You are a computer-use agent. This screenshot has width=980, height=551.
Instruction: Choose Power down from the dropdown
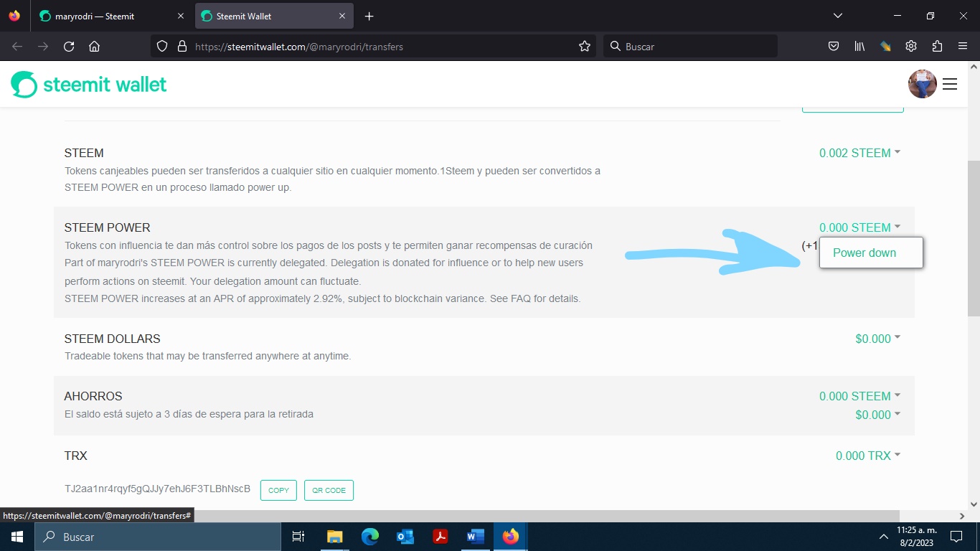coord(871,253)
